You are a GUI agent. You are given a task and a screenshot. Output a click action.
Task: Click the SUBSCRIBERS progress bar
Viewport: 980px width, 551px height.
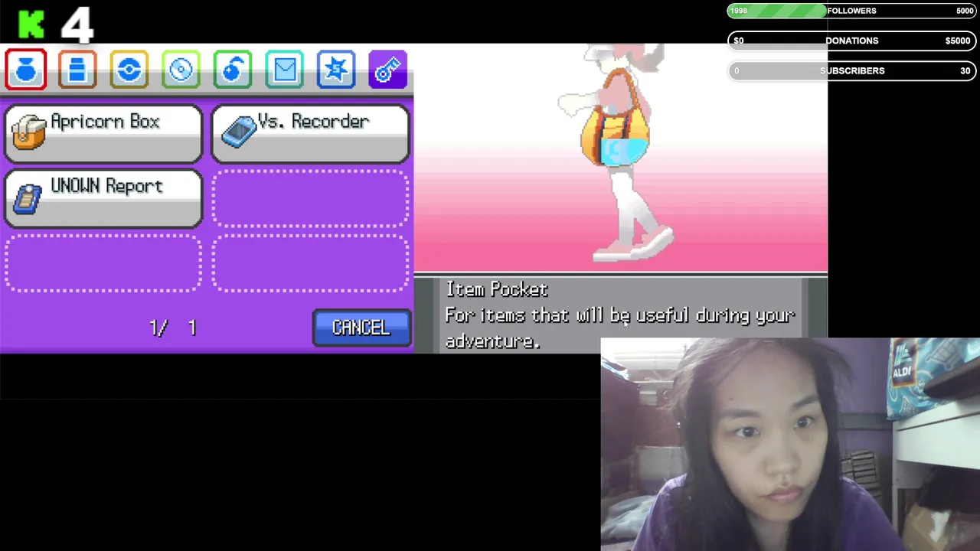coord(851,70)
